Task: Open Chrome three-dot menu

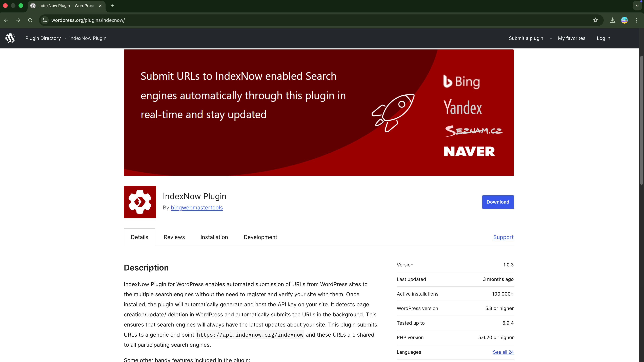Action: tap(636, 20)
